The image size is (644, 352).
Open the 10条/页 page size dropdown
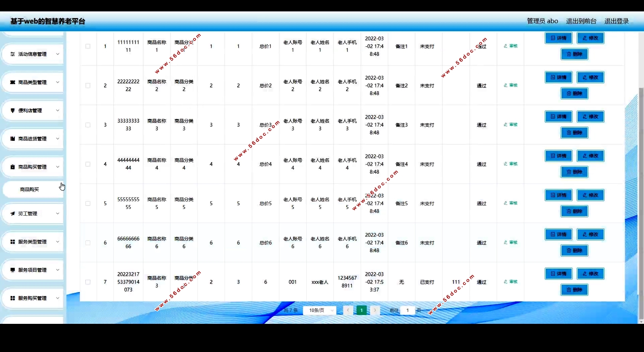pyautogui.click(x=320, y=310)
